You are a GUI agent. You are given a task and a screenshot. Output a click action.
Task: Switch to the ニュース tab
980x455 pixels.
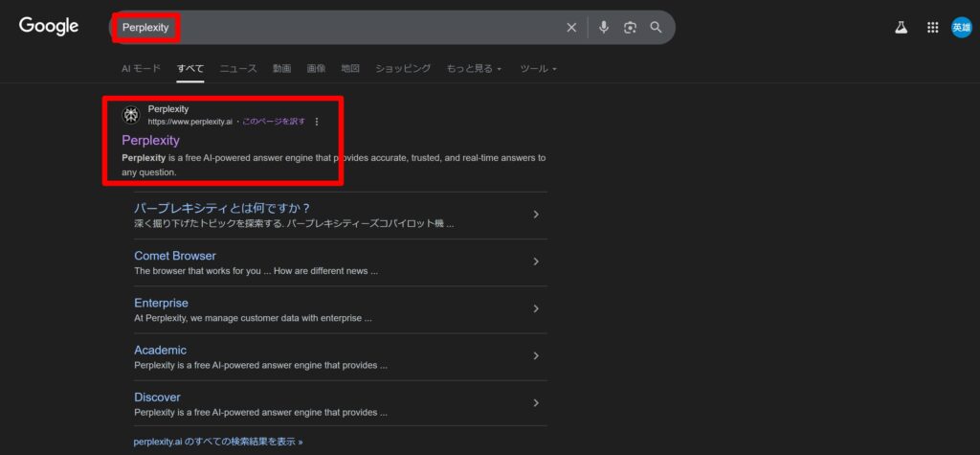(238, 69)
